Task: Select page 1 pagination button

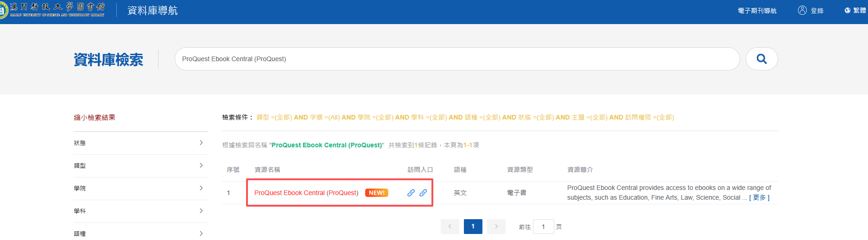Action: tap(473, 227)
